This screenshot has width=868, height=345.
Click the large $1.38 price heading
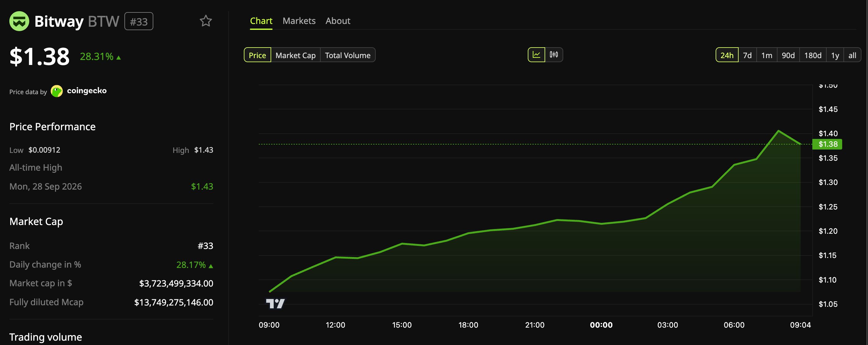tap(39, 56)
